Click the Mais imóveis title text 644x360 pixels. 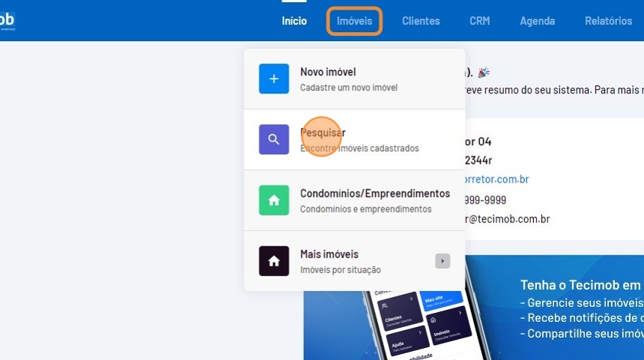click(x=329, y=254)
